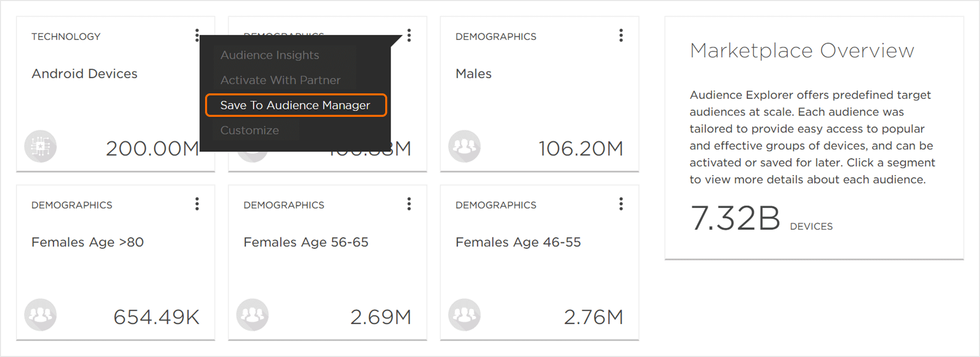Select the Customize menu option
The image size is (980, 357).
click(x=249, y=130)
